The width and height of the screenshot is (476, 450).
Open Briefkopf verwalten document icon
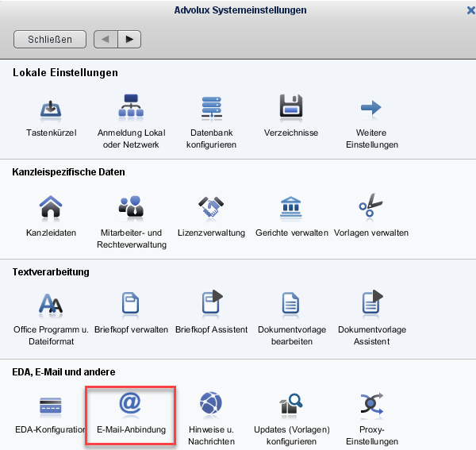tap(131, 302)
